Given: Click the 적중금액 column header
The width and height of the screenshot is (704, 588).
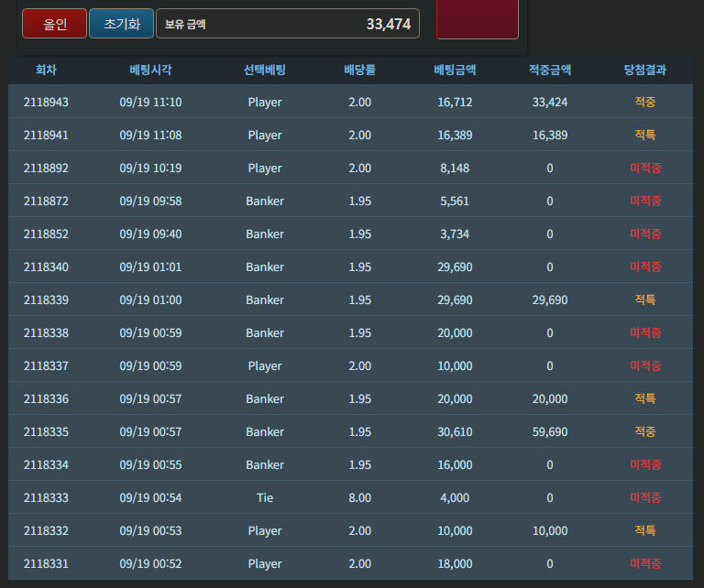Looking at the screenshot, I should click(x=550, y=70).
